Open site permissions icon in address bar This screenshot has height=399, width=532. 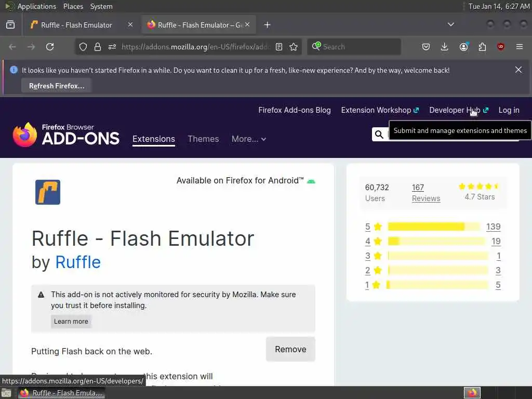[112, 47]
